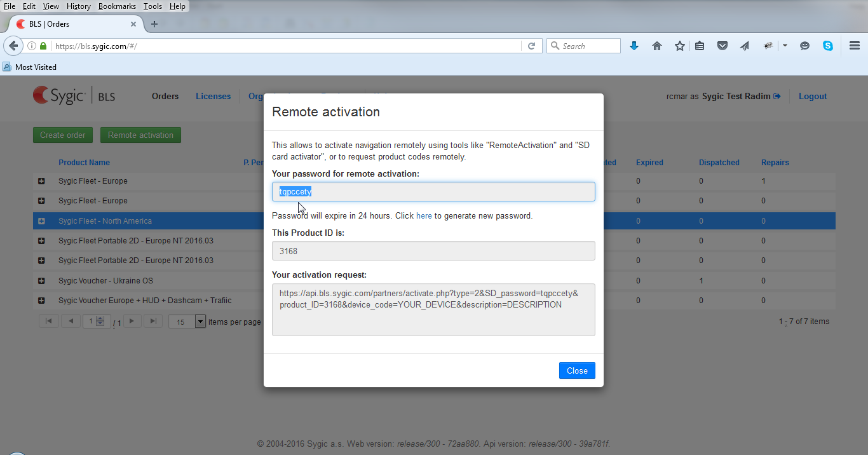The height and width of the screenshot is (455, 868).
Task: Click the browser Back arrow button
Action: (x=13, y=46)
